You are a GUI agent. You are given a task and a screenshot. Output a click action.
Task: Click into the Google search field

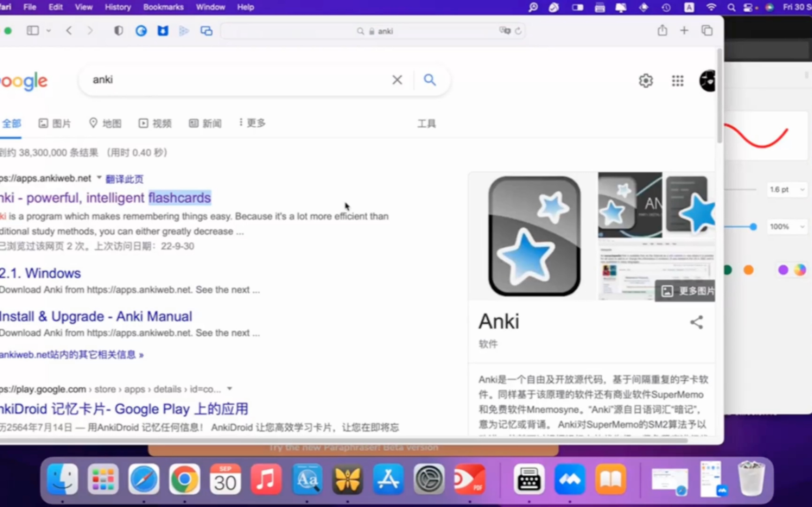[x=235, y=80]
